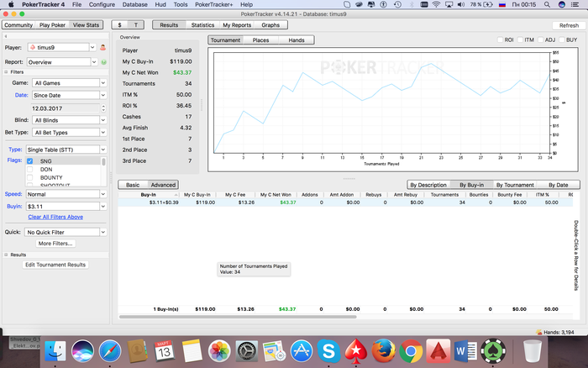This screenshot has height=368, width=588.
Task: Click the date stepper arrows
Action: (x=103, y=108)
